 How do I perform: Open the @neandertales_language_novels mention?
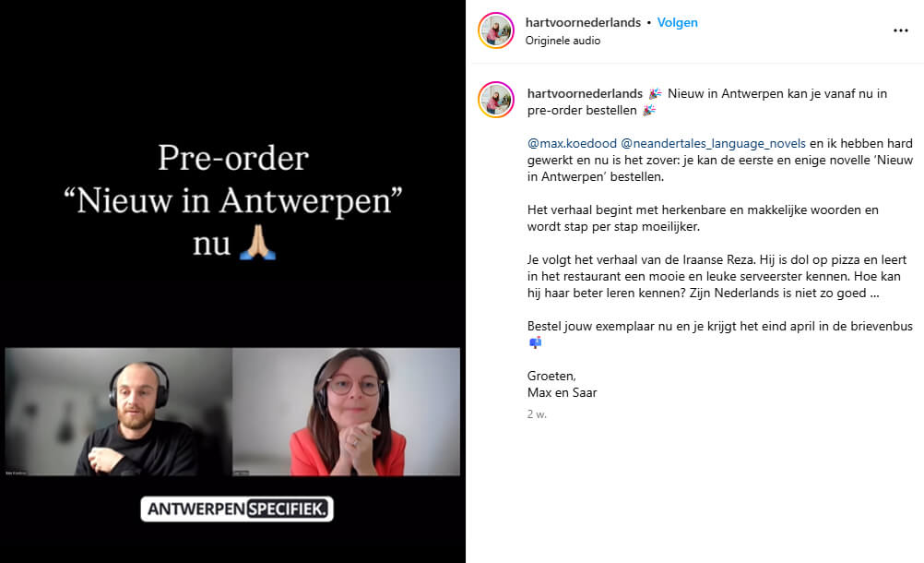[713, 143]
